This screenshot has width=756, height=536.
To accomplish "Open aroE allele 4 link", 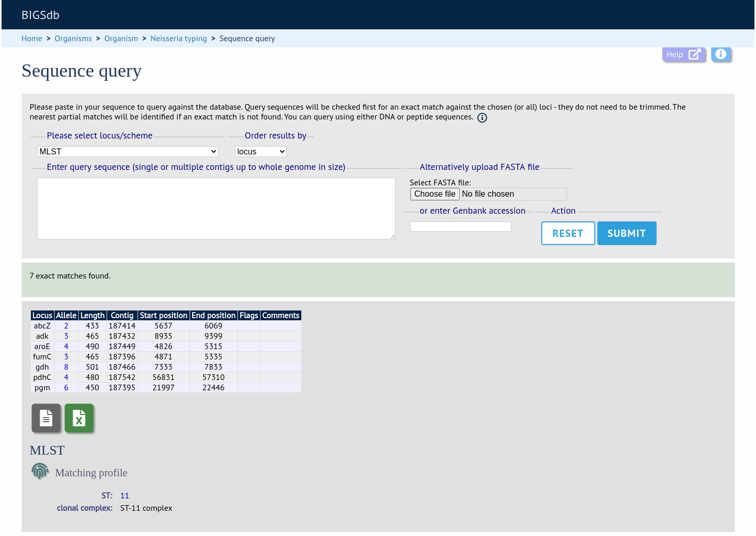I will pyautogui.click(x=66, y=347).
